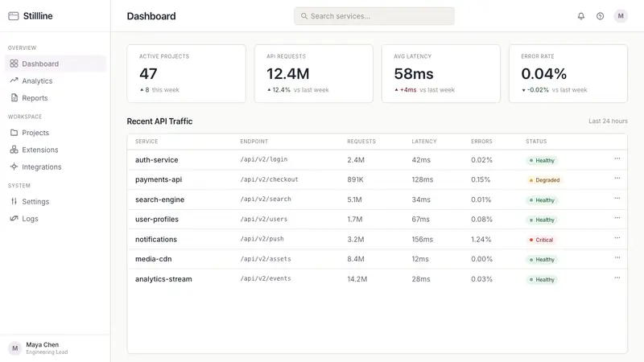Open the media-cdn entry

pyautogui.click(x=153, y=259)
